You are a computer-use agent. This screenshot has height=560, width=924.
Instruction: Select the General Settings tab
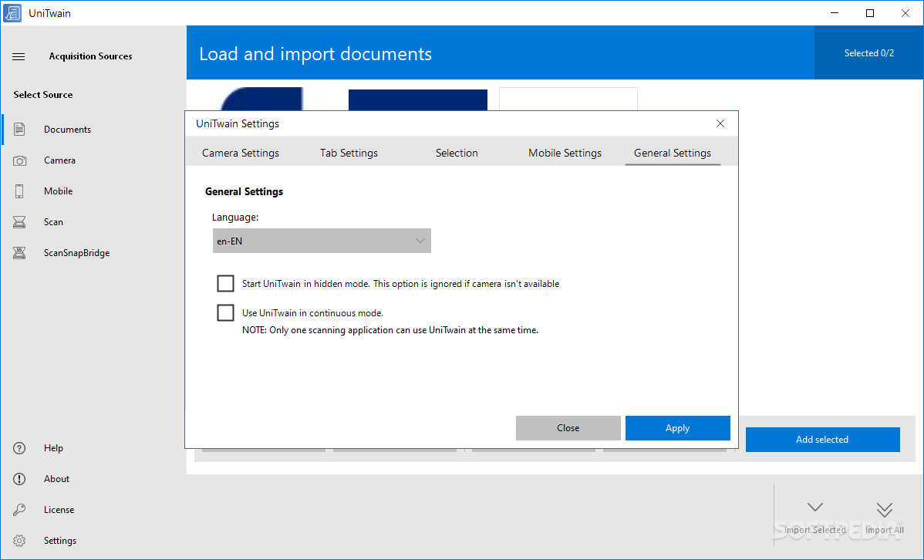(x=673, y=153)
